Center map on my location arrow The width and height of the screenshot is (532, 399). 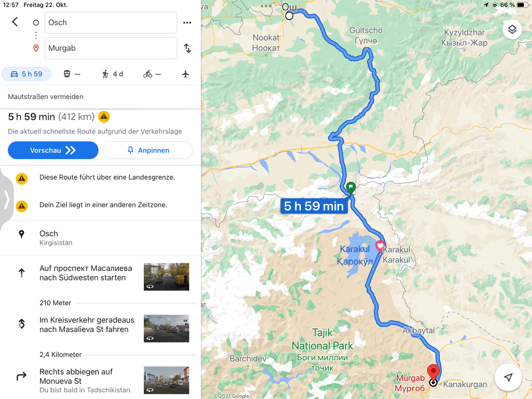508,377
